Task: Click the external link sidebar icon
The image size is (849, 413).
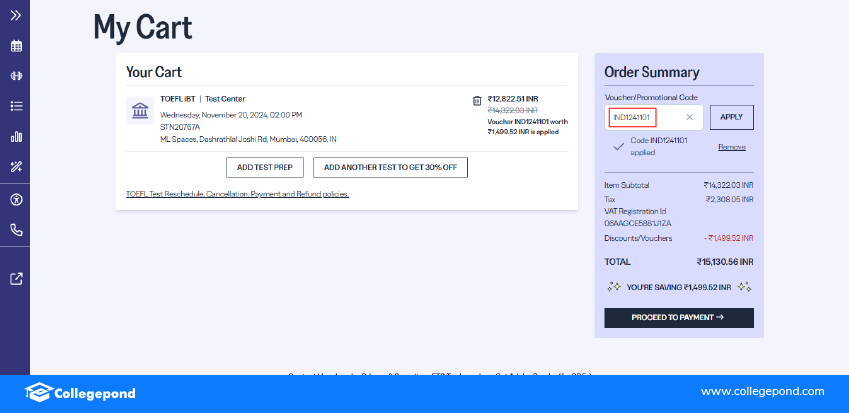Action: click(15, 279)
